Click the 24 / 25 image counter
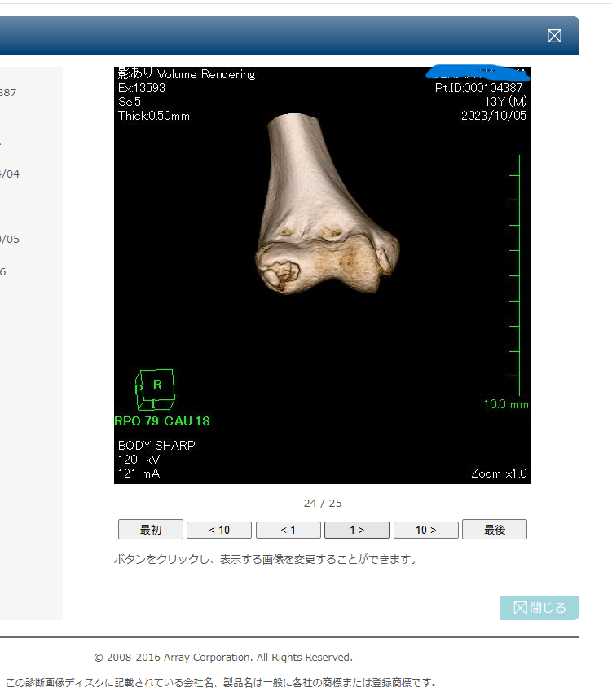 (x=322, y=503)
